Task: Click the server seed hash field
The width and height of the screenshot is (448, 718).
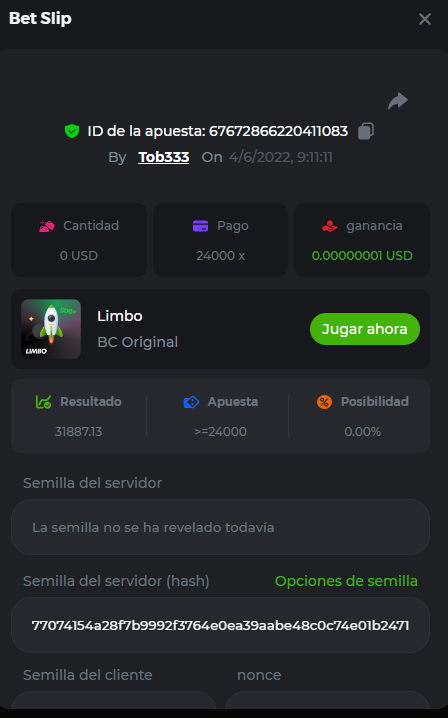Action: point(220,625)
